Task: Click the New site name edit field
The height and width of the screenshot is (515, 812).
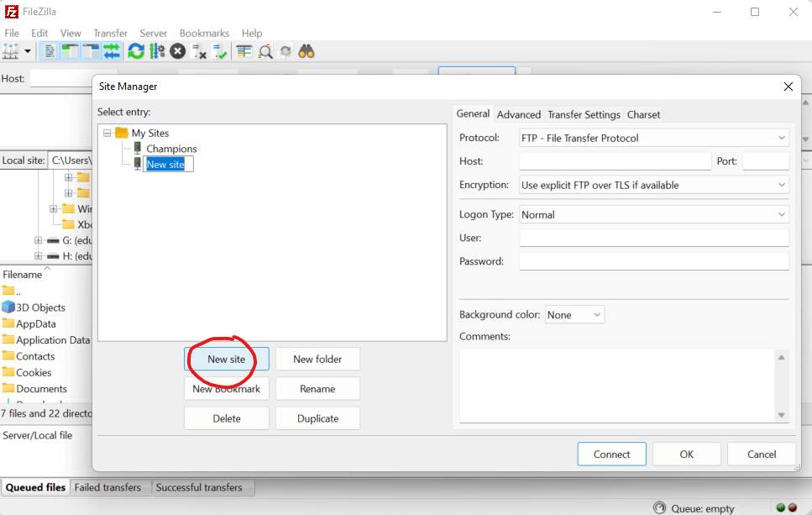Action: (168, 164)
